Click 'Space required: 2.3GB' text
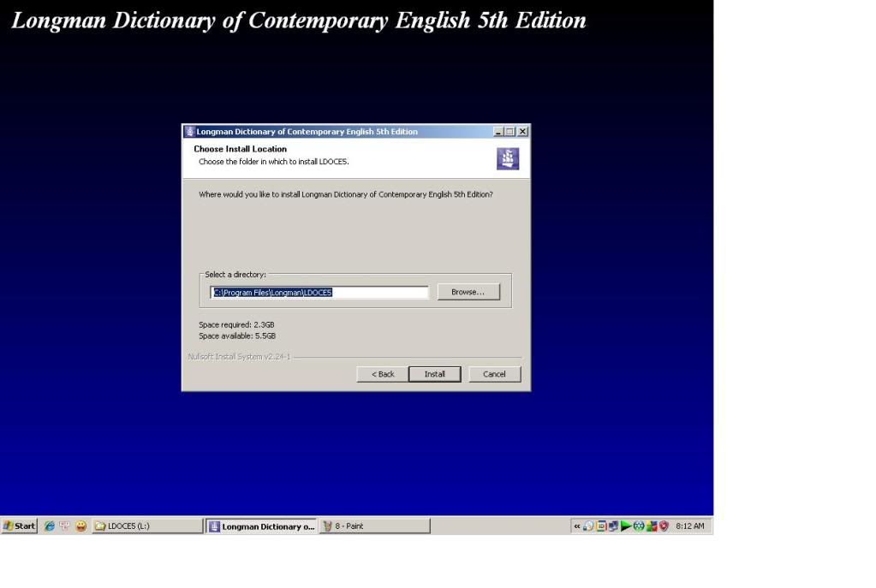The width and height of the screenshot is (876, 588). click(x=236, y=324)
